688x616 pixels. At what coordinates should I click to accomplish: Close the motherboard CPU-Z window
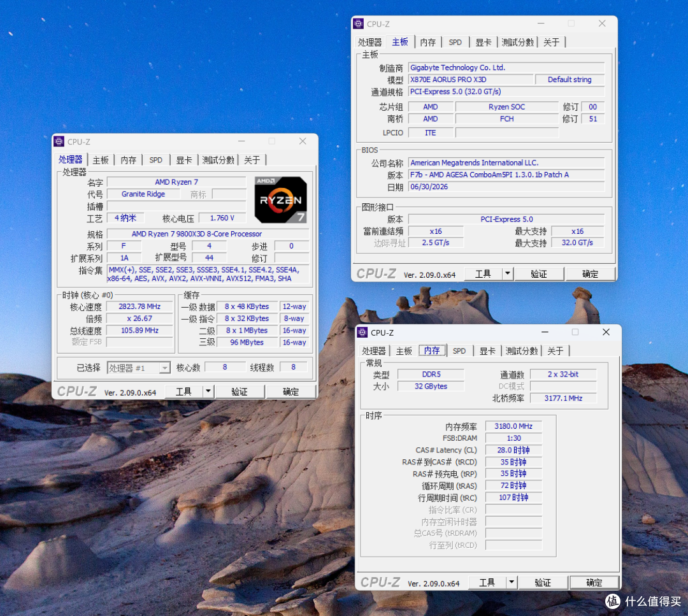[602, 24]
